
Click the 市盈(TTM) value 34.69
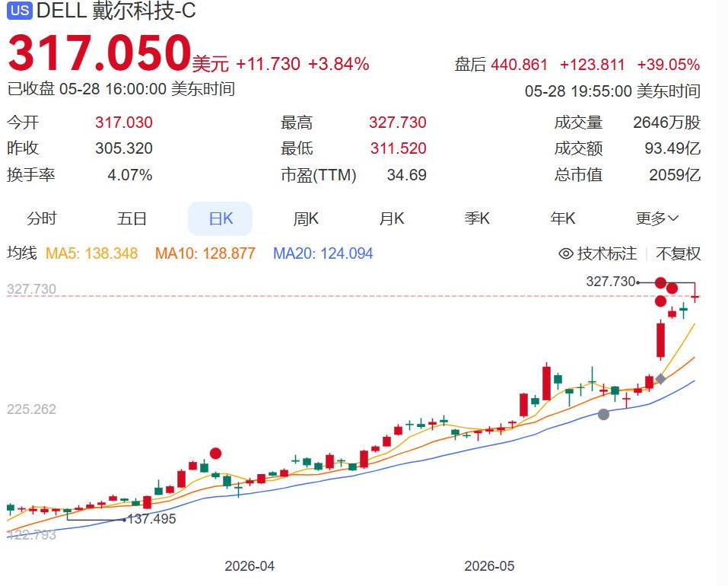[x=407, y=175]
